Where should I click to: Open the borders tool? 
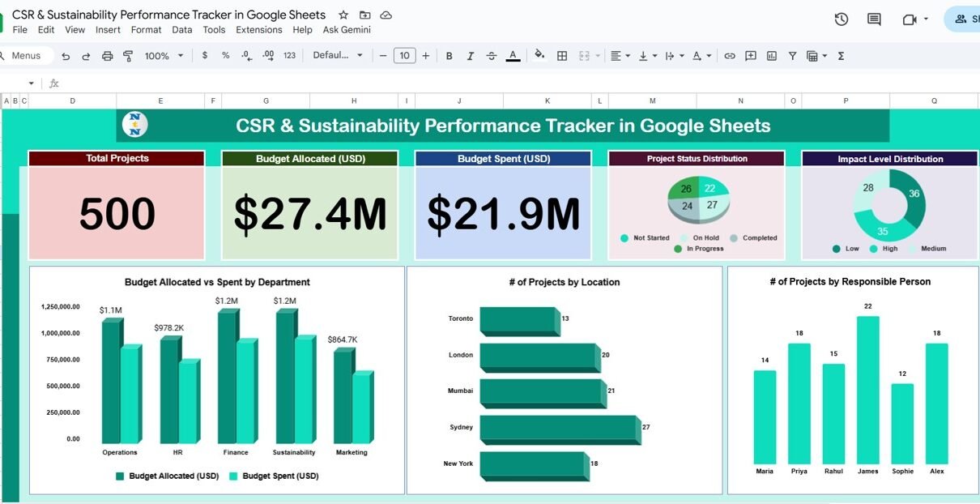coord(562,56)
